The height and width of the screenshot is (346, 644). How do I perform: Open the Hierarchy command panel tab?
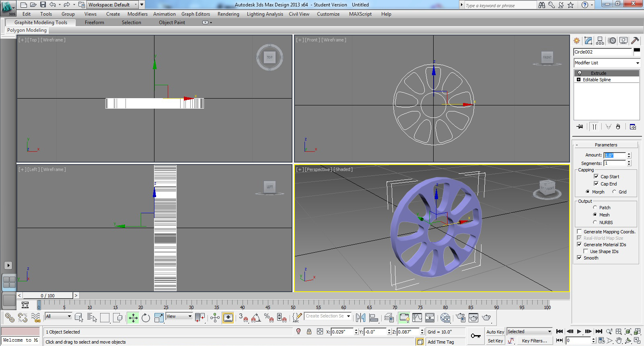click(x=600, y=41)
